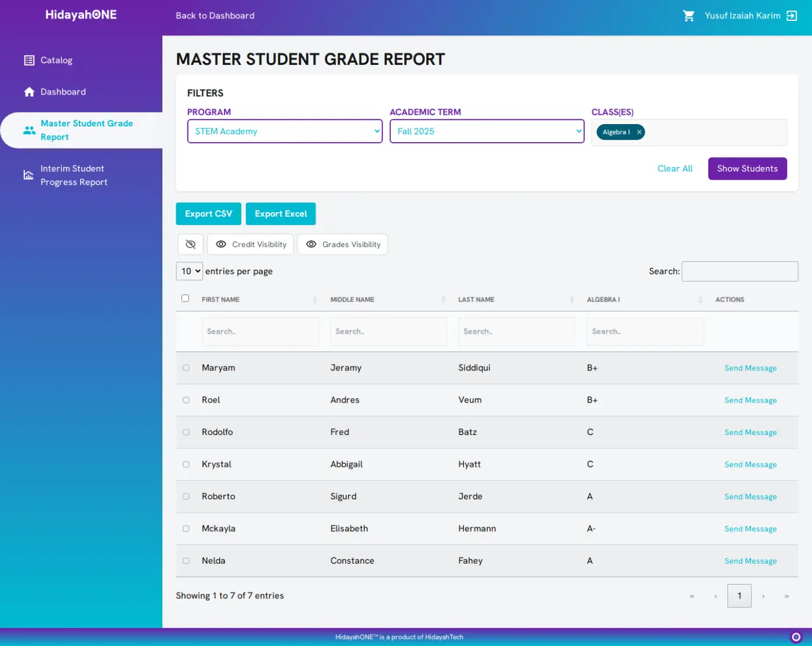Click the First Name column search box
Screen dimensions: 812x646
pyautogui.click(x=260, y=332)
